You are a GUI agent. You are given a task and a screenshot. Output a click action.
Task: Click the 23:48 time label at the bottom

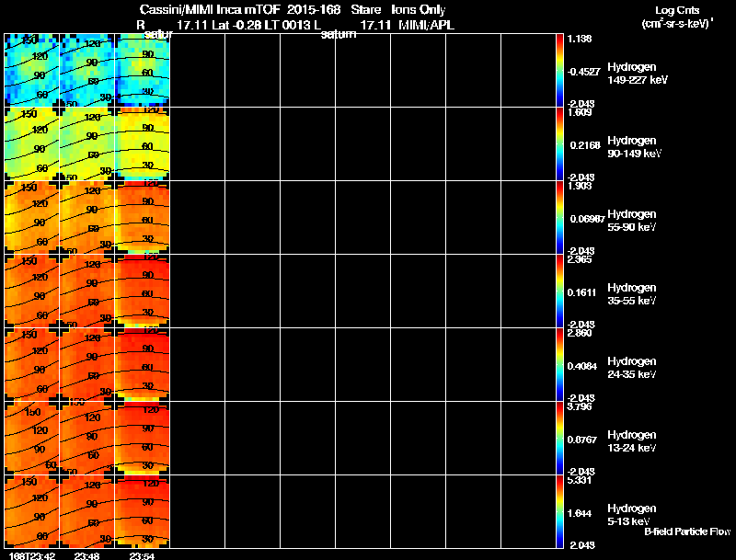[86, 554]
